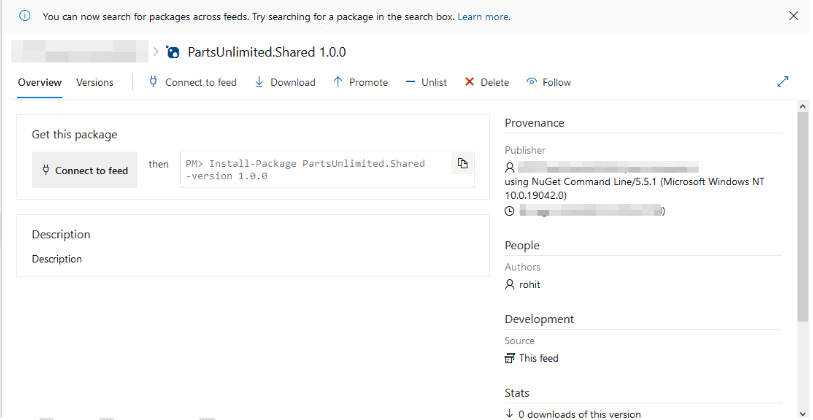Image resolution: width=813 pixels, height=420 pixels.
Task: Copy the Install-Package command
Action: (462, 163)
